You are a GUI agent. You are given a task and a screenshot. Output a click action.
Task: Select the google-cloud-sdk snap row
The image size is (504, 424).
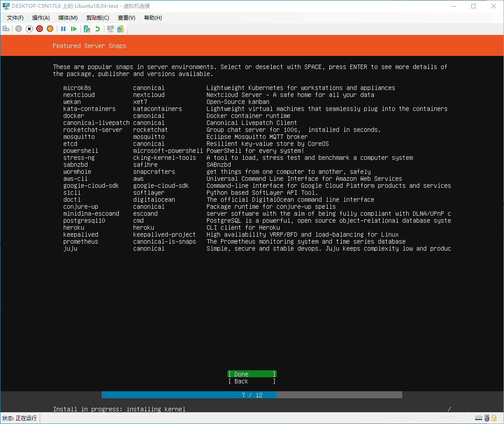click(x=257, y=186)
